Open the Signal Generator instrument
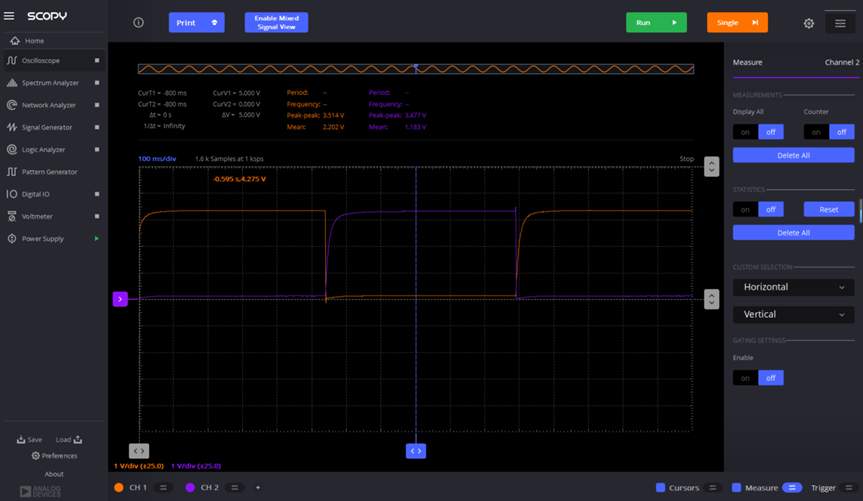 [x=53, y=127]
